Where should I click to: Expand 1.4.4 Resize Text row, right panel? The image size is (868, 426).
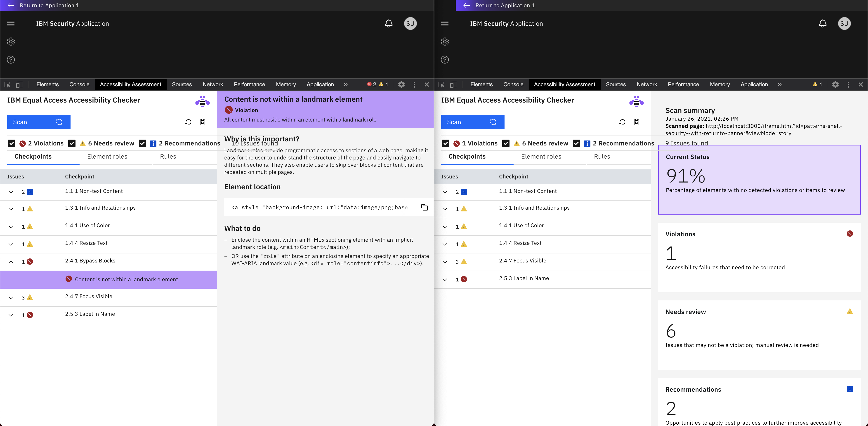[445, 244]
